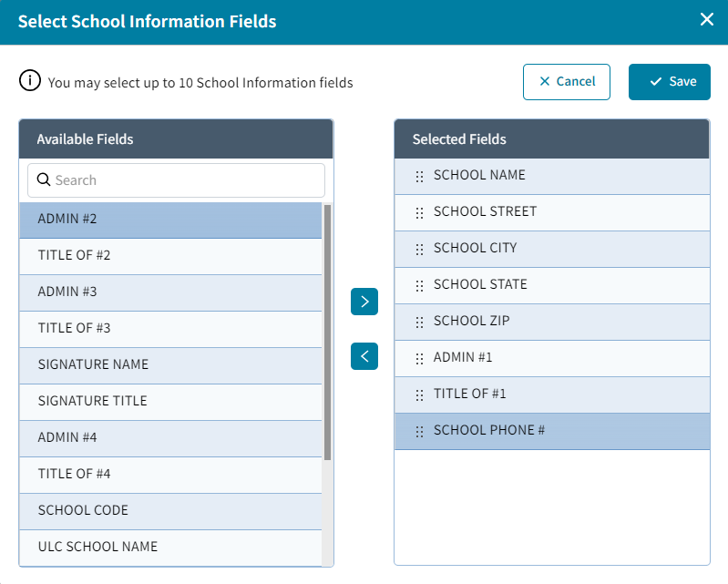The height and width of the screenshot is (584, 728).
Task: Select SCHOOL STATE in Selected Fields
Action: 552,285
